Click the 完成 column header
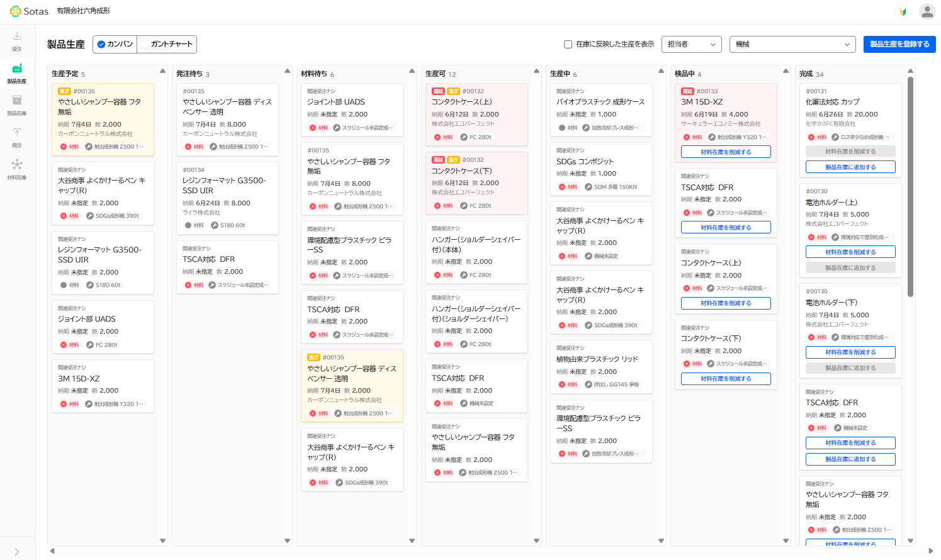 [811, 74]
